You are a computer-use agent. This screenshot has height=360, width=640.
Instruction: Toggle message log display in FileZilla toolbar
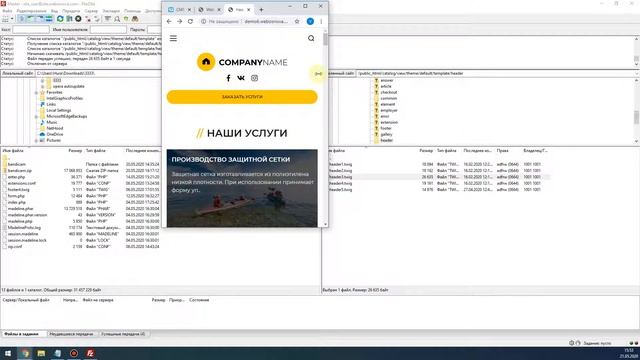click(x=22, y=19)
